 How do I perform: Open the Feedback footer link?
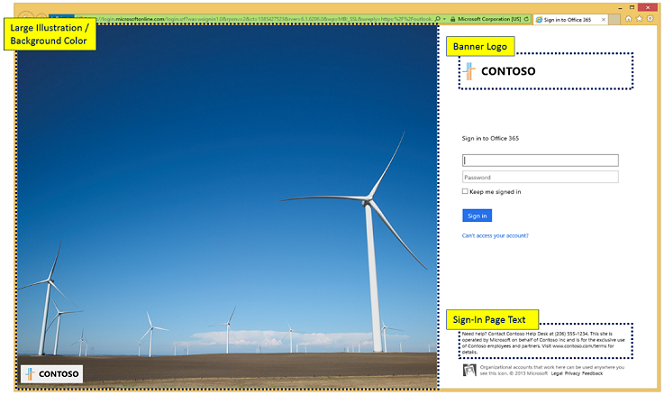click(x=592, y=373)
